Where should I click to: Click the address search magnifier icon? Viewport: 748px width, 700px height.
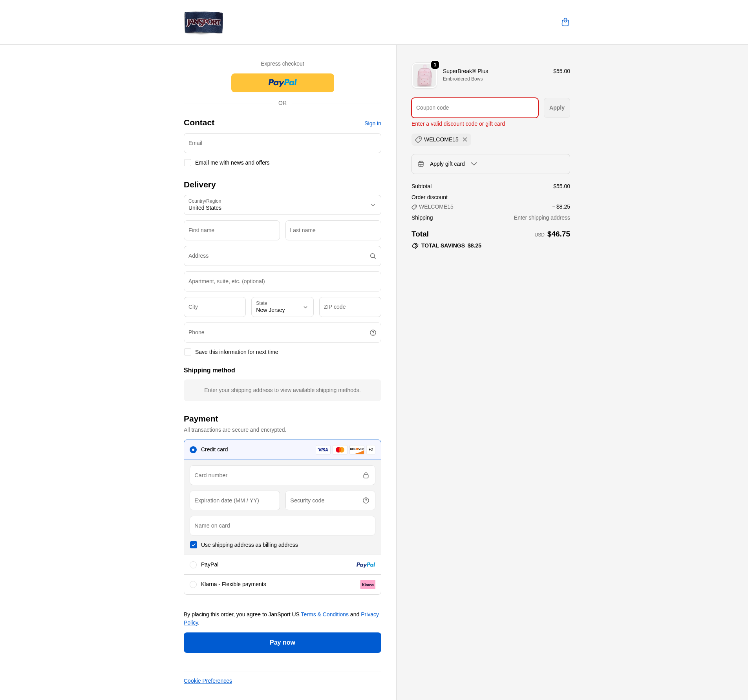point(373,256)
